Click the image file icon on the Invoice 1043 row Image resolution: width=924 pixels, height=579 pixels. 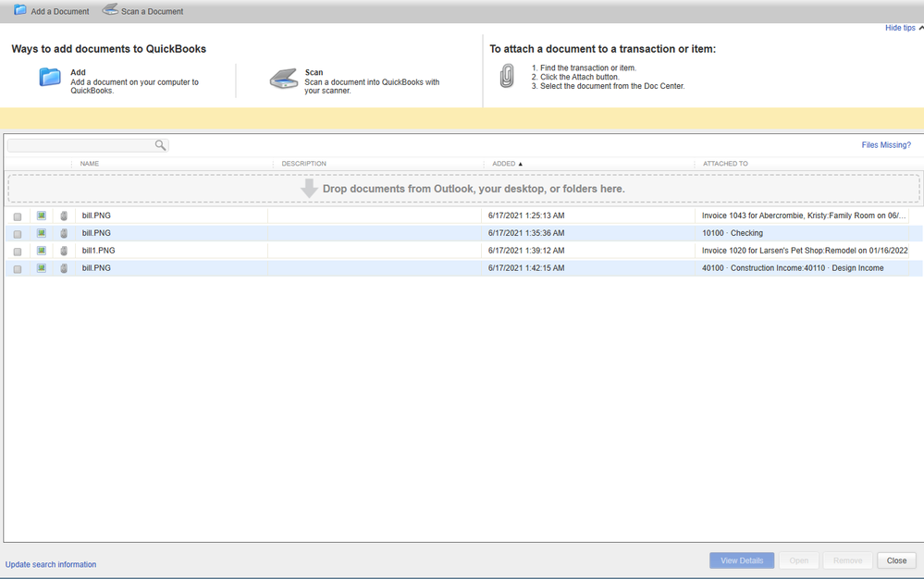point(42,216)
